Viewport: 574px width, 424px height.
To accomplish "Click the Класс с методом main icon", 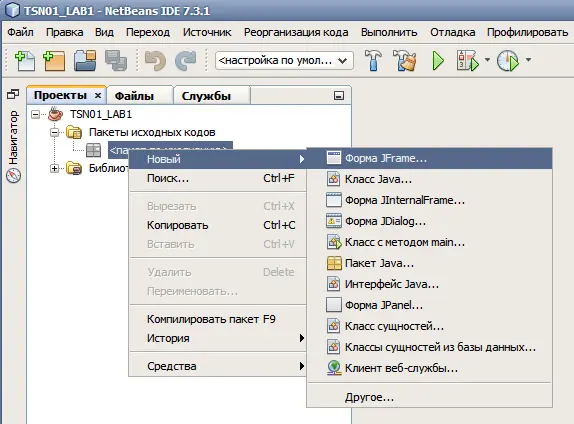I will click(x=334, y=242).
